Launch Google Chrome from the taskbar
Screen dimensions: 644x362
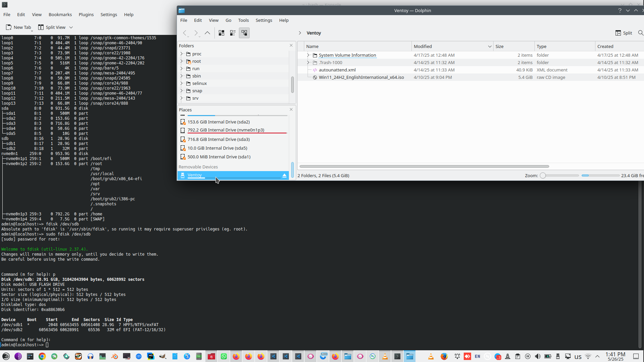click(x=42, y=356)
